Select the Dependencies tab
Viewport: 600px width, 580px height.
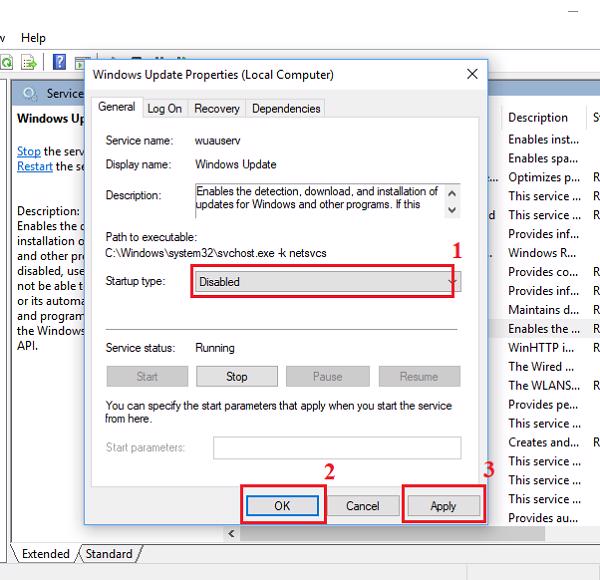click(286, 108)
